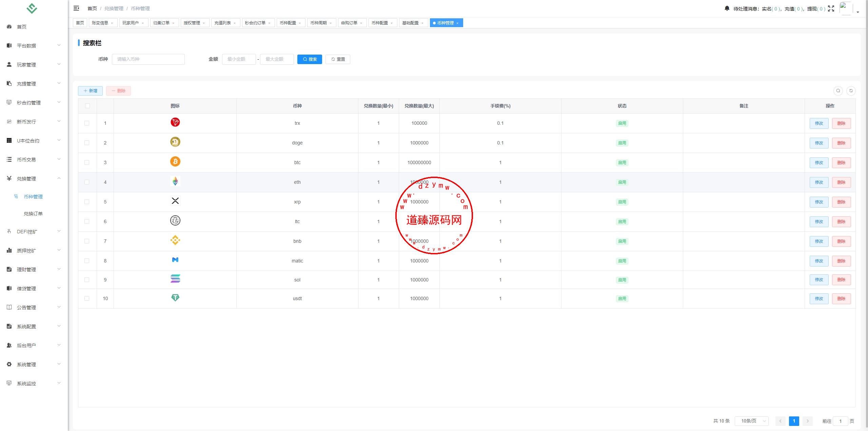This screenshot has height=431, width=868.
Task: Go to previous page arrow
Action: pos(780,421)
